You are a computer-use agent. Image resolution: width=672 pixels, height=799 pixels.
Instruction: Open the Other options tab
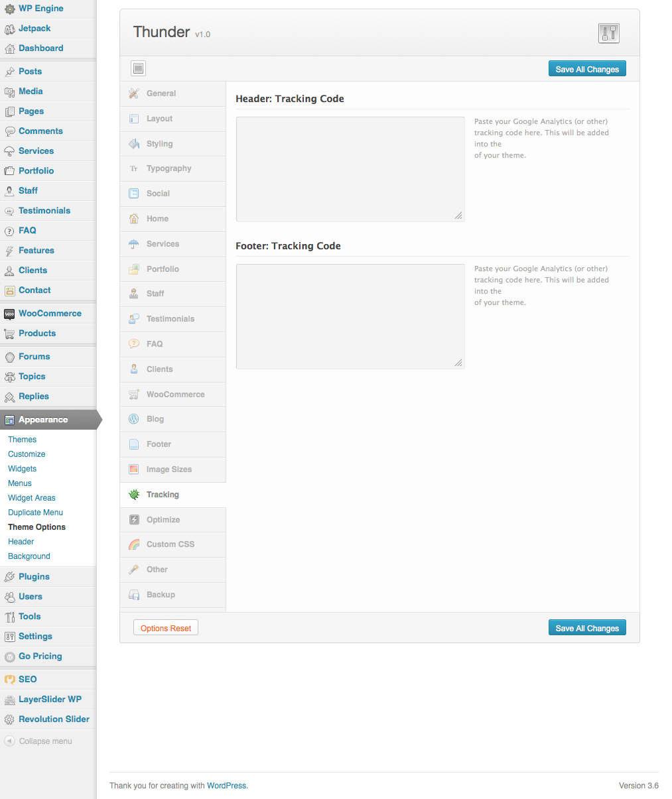[173, 570]
